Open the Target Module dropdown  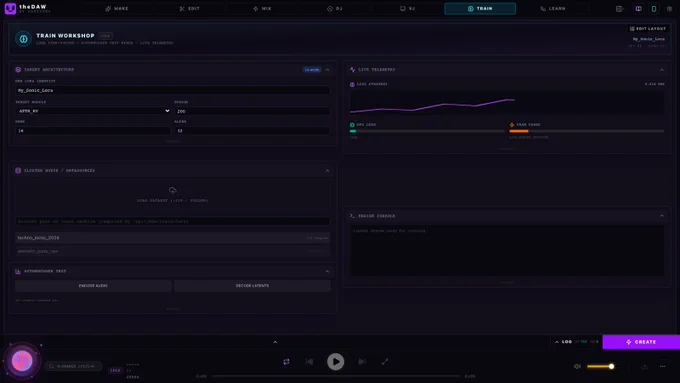(x=93, y=111)
